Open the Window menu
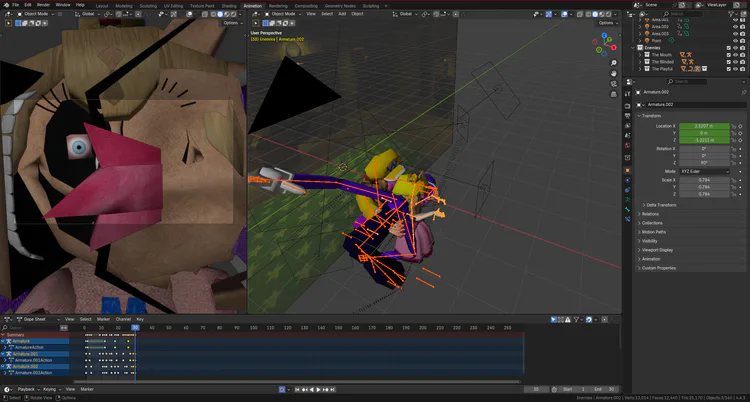This screenshot has height=402, width=750. pyautogui.click(x=63, y=5)
